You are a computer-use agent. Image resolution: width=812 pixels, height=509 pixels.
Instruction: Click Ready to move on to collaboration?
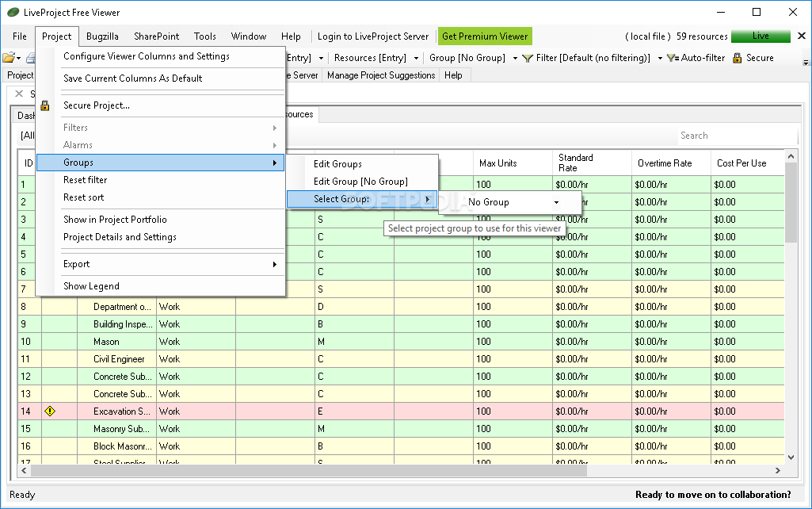point(713,495)
